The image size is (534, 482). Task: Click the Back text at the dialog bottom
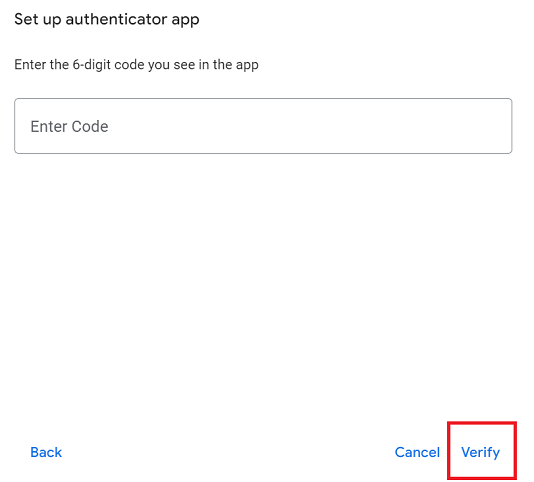46,452
